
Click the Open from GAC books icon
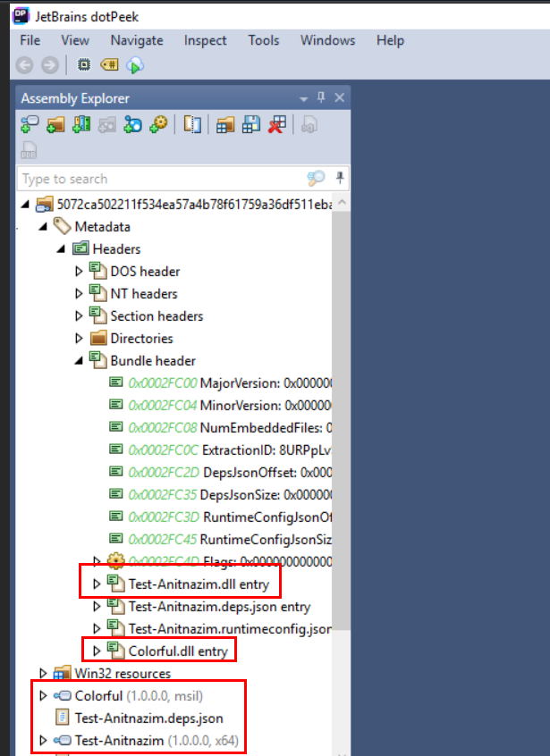[81, 124]
